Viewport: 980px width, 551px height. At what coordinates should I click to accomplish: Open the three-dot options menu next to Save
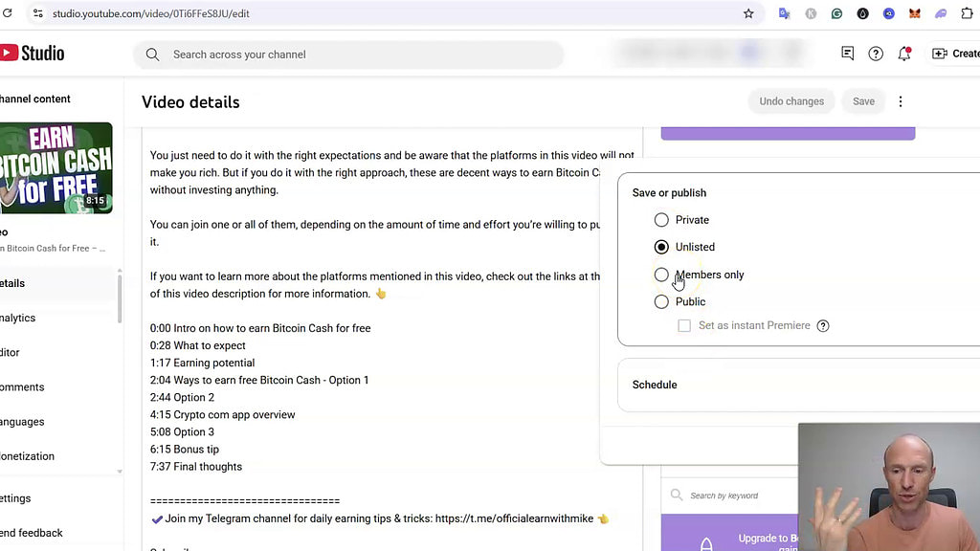point(901,101)
